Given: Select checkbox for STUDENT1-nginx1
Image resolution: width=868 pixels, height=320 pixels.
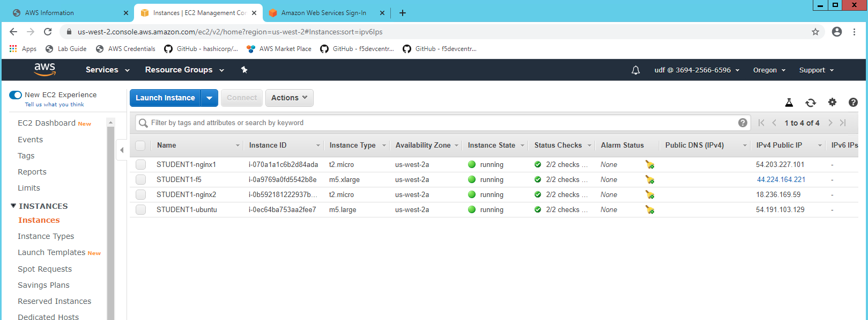Looking at the screenshot, I should point(140,164).
